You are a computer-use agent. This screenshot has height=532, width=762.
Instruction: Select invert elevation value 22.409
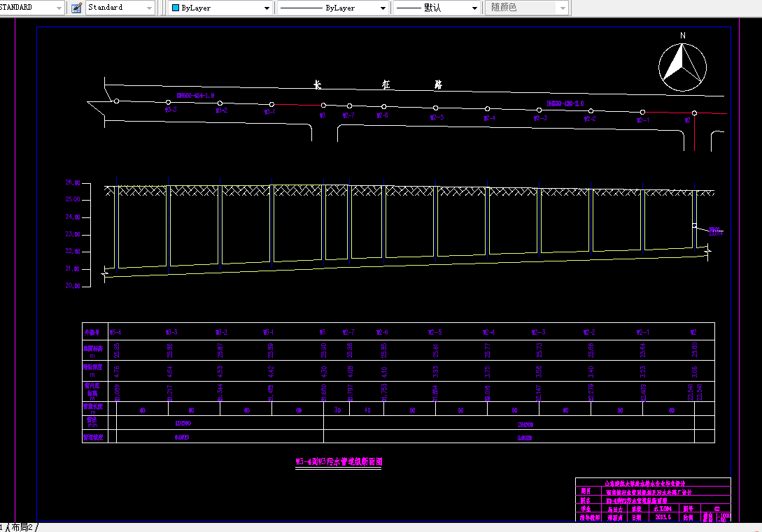(x=643, y=393)
